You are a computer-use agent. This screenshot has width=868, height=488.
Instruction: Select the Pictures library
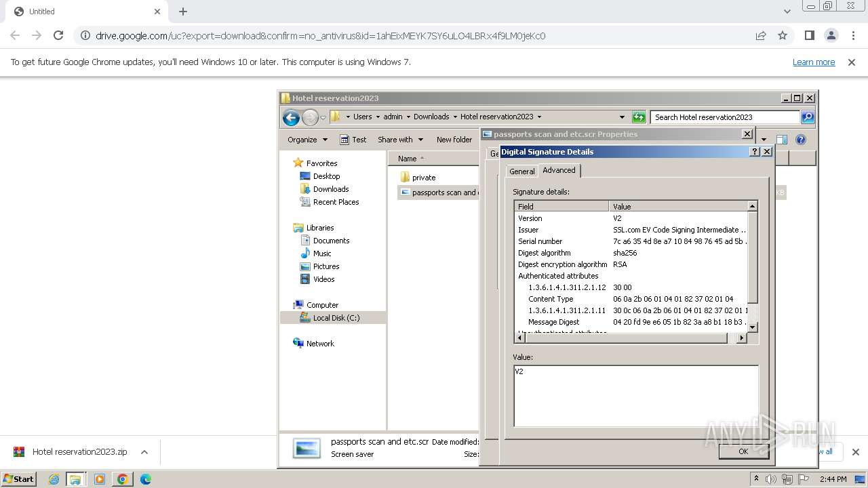pyautogui.click(x=326, y=266)
